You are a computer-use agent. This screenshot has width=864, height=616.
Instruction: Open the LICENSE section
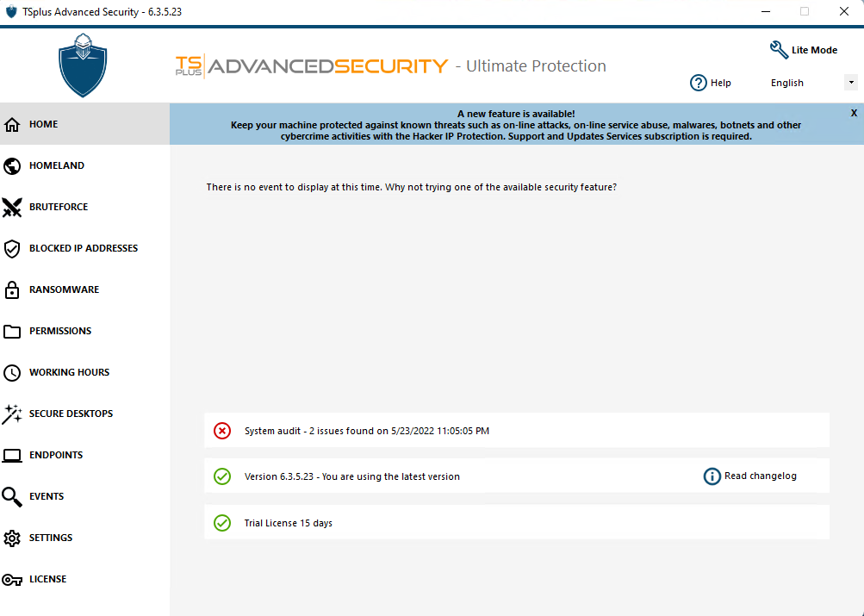point(85,579)
